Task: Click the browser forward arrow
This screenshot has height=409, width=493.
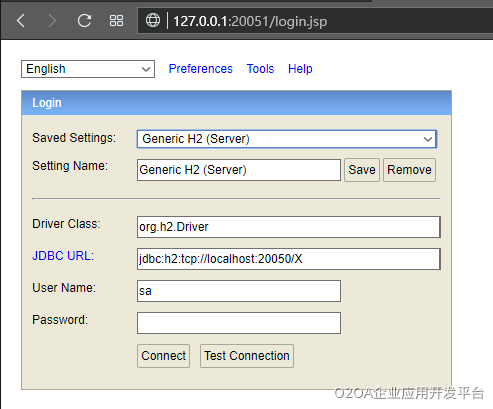Action: (52, 21)
